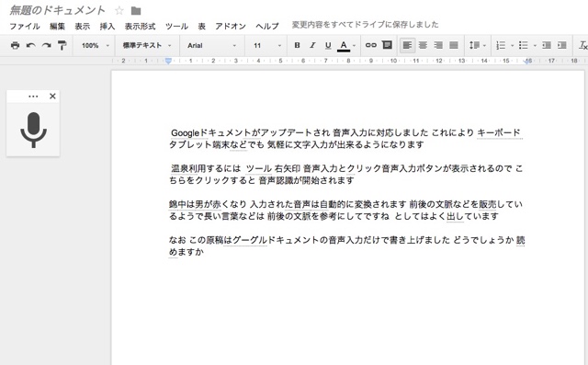Image resolution: width=588 pixels, height=365 pixels.
Task: Undo the last action
Action: 30,45
